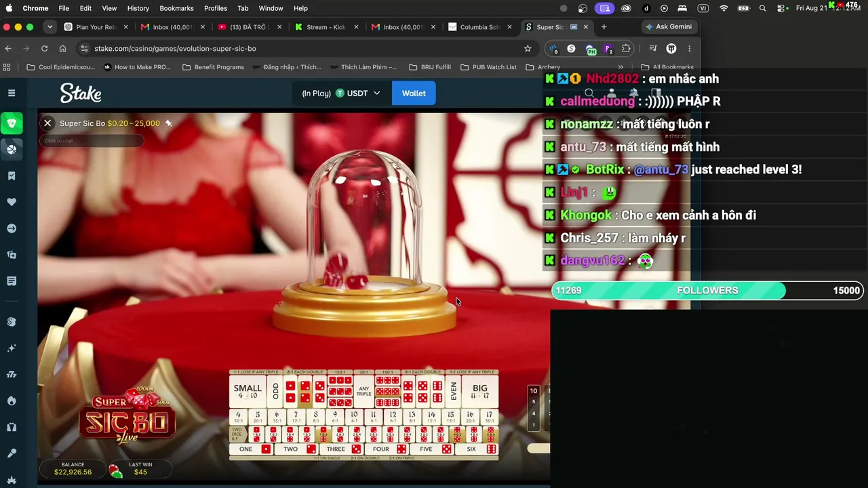Close the Super Sic Bo game overlay
This screenshot has width=868, height=488.
coord(47,123)
